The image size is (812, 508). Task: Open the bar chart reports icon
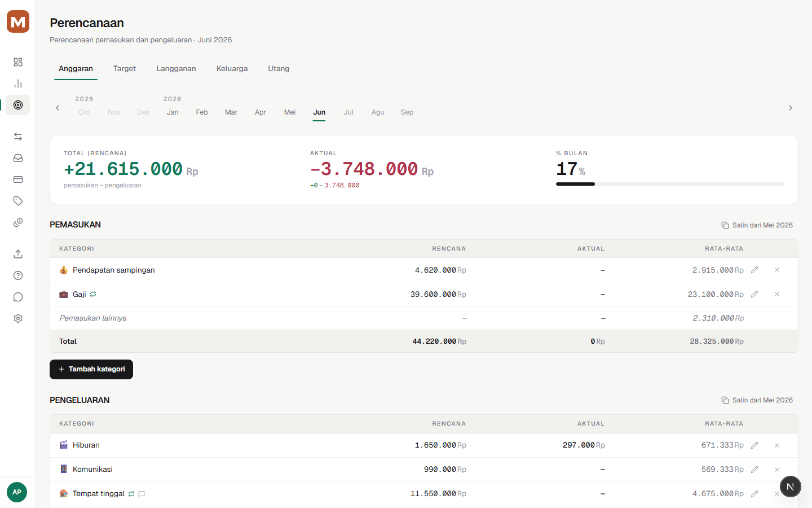click(18, 84)
